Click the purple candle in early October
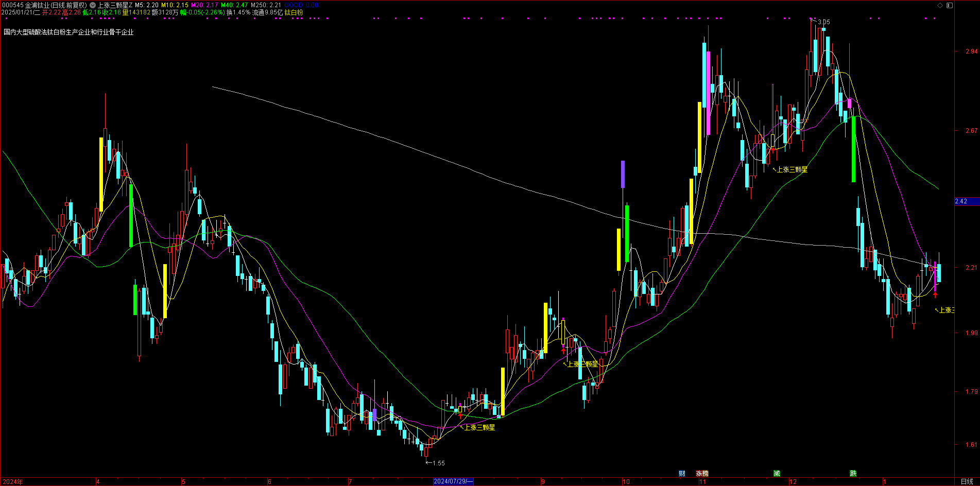This screenshot has width=980, height=486. tap(623, 174)
